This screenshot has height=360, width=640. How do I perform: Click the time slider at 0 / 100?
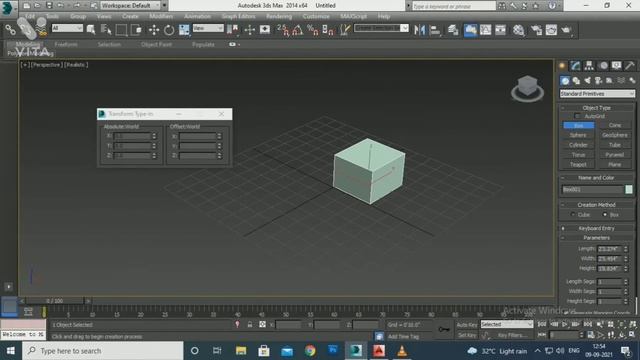pos(54,301)
